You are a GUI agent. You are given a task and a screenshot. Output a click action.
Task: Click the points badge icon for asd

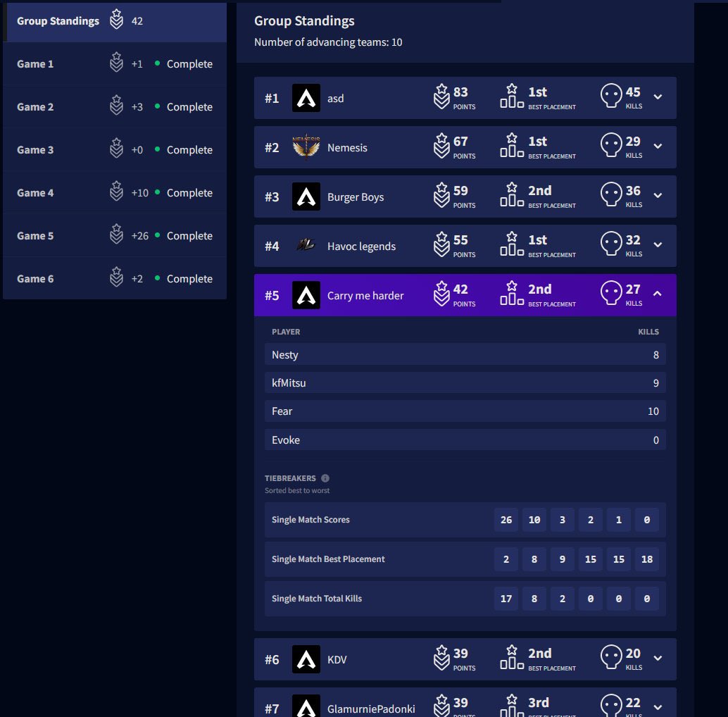coord(441,96)
